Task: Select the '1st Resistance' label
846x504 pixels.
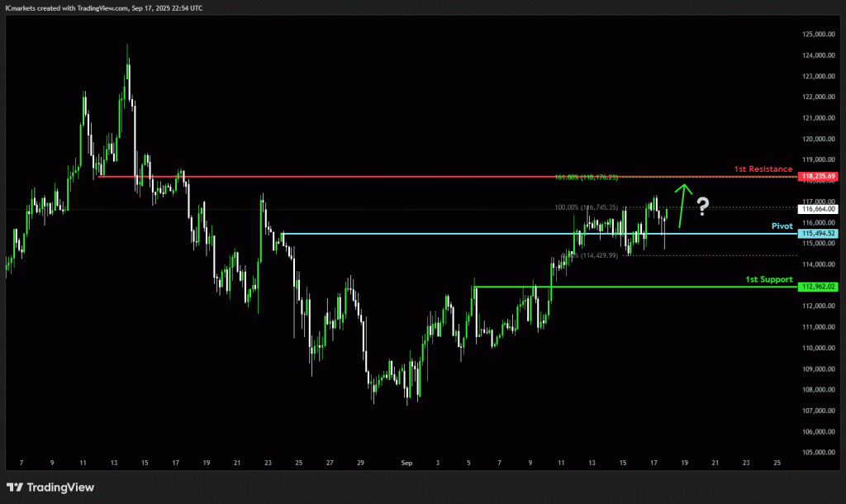Action: (763, 169)
